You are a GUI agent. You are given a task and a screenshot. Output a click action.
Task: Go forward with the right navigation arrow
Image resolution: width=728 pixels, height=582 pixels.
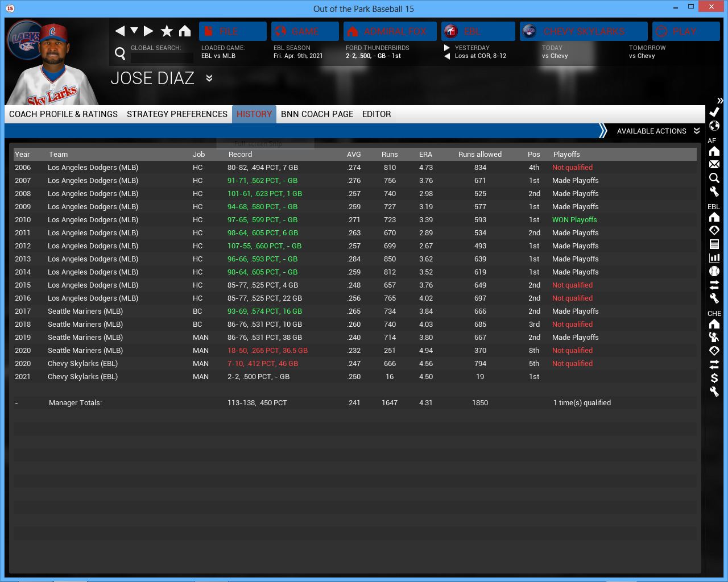(x=148, y=31)
